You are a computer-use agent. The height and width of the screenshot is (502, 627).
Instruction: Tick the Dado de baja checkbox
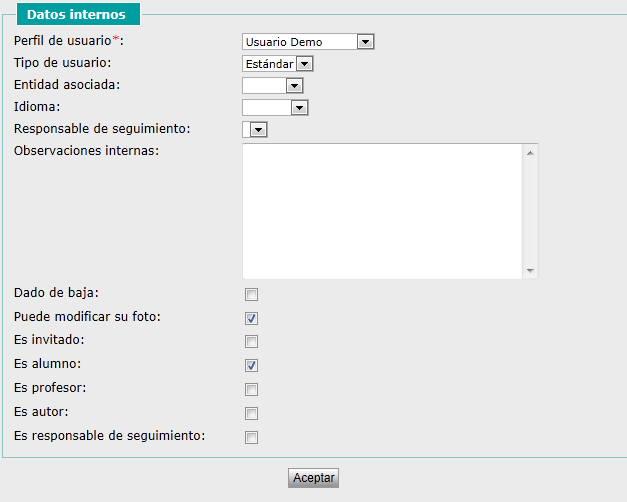point(251,294)
